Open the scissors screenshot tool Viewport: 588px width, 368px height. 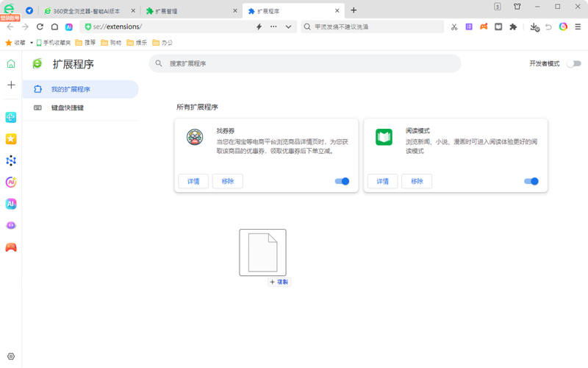click(454, 26)
